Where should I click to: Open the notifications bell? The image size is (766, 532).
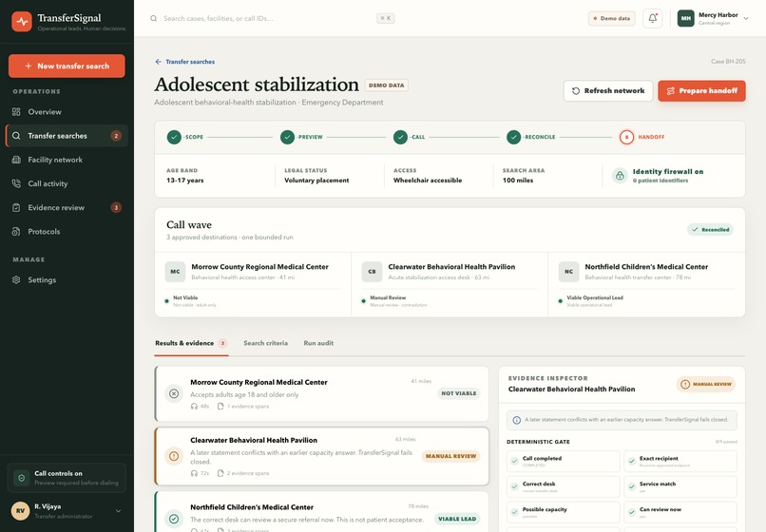point(652,19)
